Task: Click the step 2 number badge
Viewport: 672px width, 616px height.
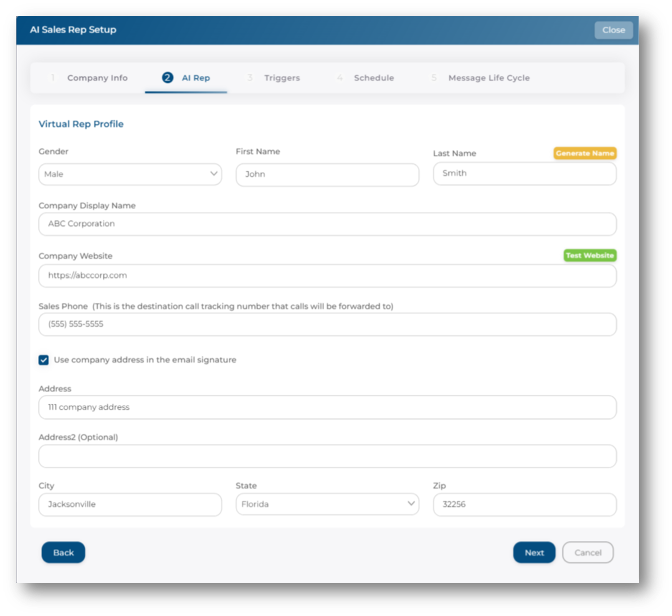Action: tap(167, 78)
